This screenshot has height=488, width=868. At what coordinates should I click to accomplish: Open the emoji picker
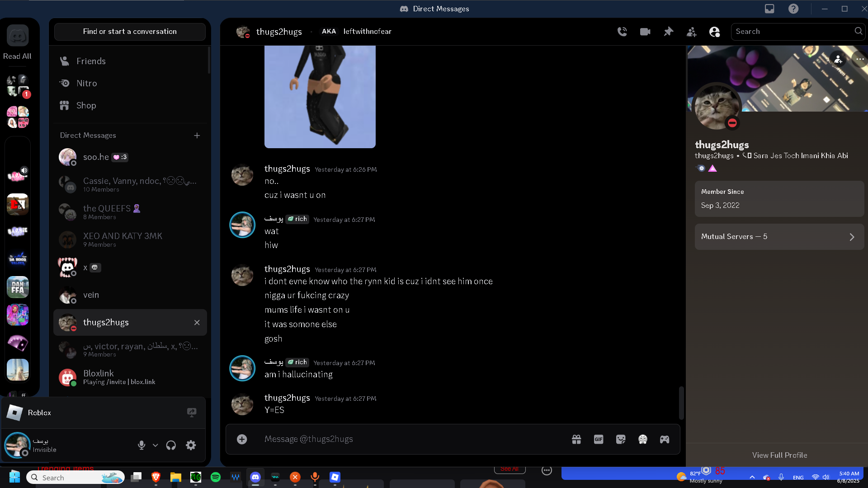[643, 439]
